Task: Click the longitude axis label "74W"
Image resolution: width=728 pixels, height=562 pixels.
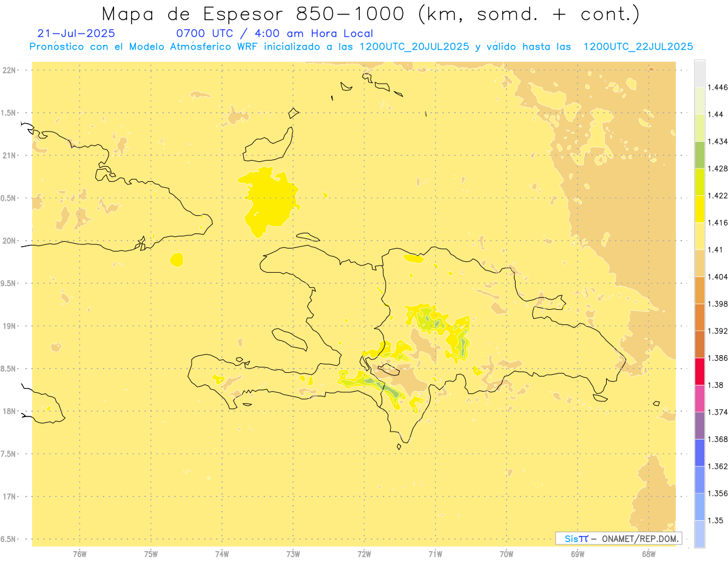Action: 222,554
